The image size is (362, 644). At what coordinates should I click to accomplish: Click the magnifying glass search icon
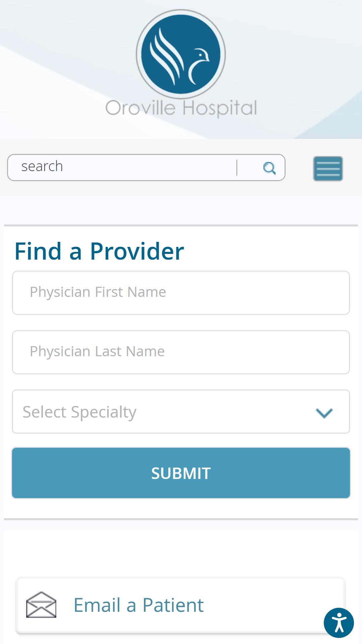pos(269,168)
